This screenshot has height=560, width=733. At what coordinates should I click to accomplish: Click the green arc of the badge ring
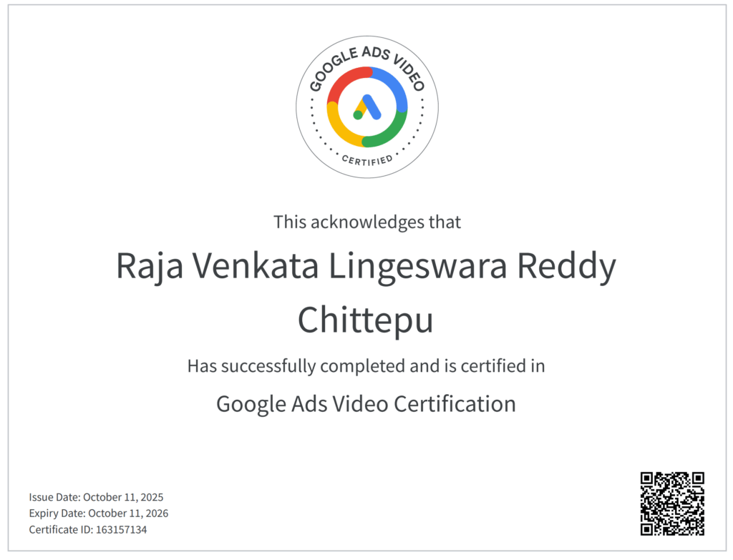390,131
